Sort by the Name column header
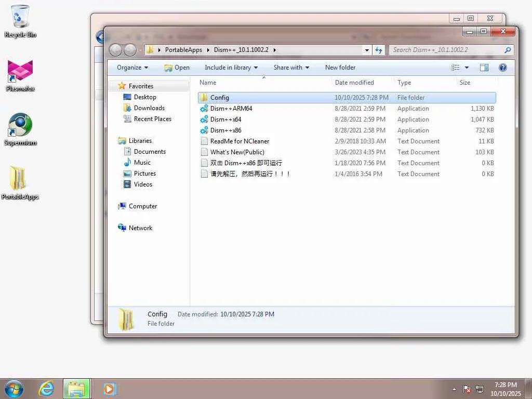 (x=264, y=83)
